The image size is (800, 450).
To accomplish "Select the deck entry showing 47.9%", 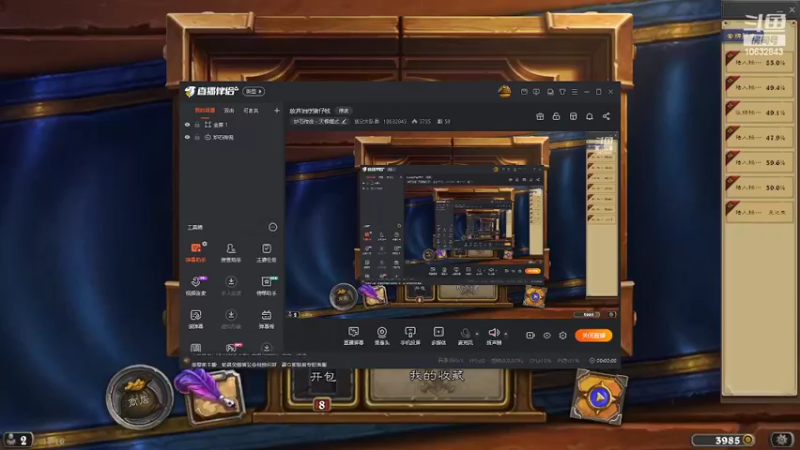I will 759,137.
